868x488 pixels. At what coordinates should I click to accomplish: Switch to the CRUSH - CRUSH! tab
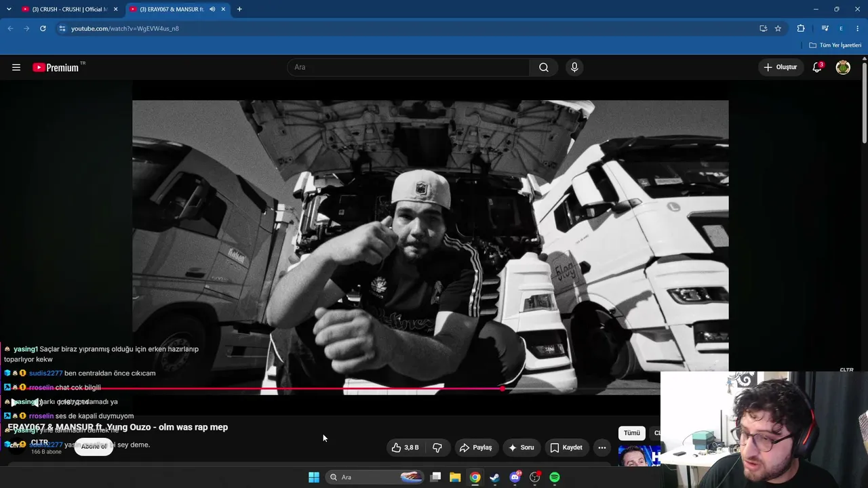70,9
